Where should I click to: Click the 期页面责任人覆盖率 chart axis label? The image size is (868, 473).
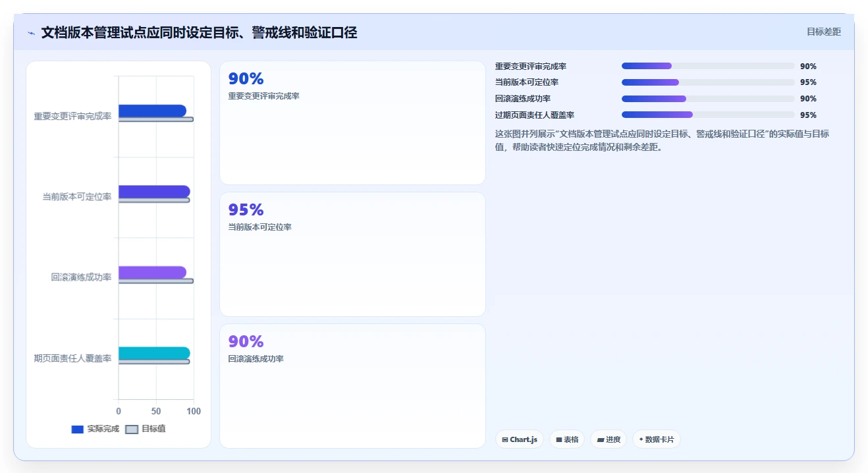[x=72, y=358]
